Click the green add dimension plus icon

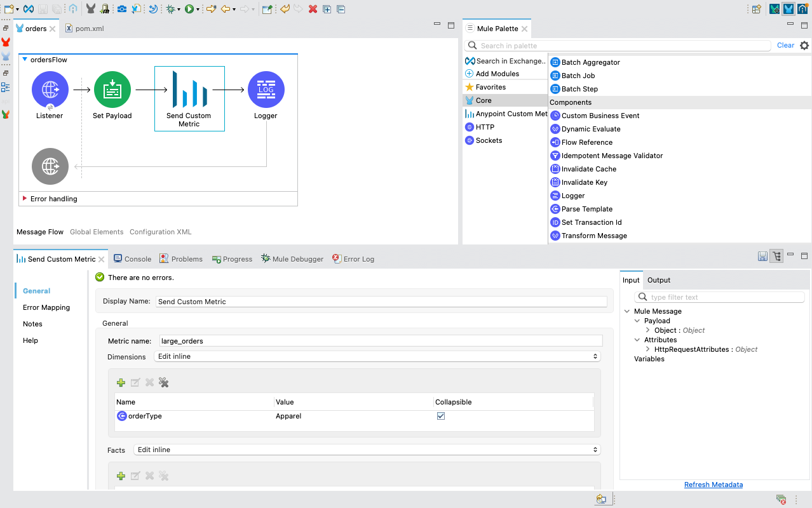(x=121, y=382)
